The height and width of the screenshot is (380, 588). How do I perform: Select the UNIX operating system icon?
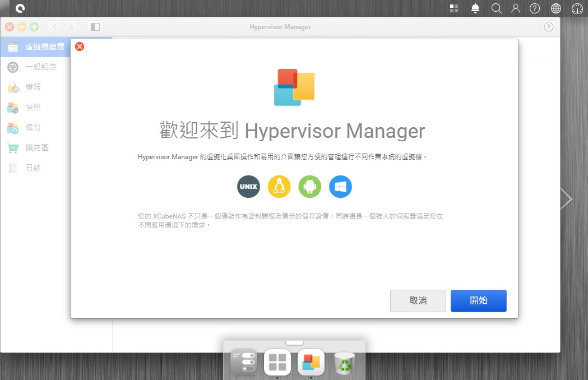249,187
